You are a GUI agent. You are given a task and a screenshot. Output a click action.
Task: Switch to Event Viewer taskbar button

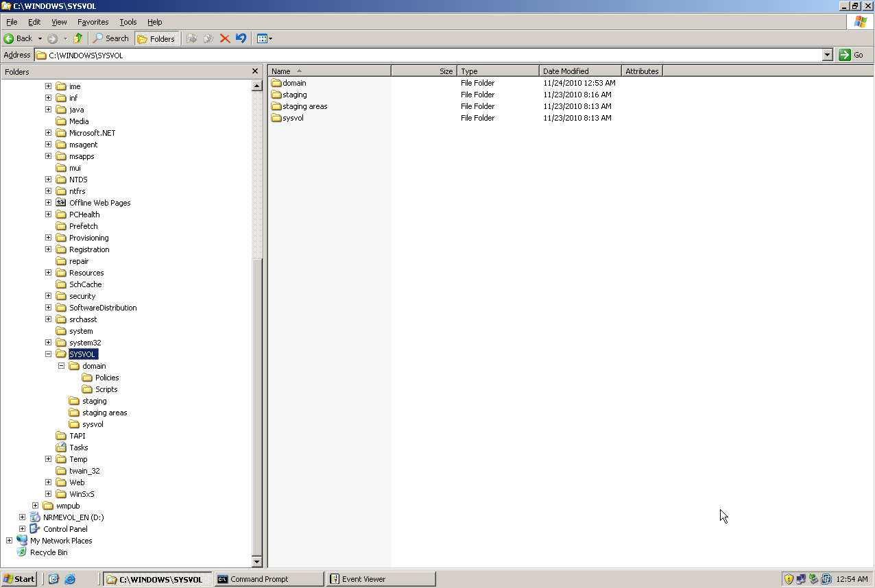tap(381, 579)
